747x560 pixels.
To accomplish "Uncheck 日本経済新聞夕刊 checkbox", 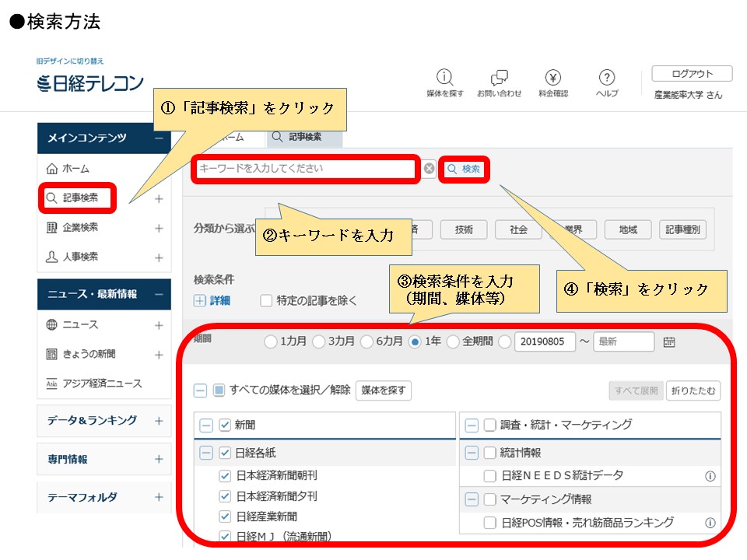I will point(225,496).
